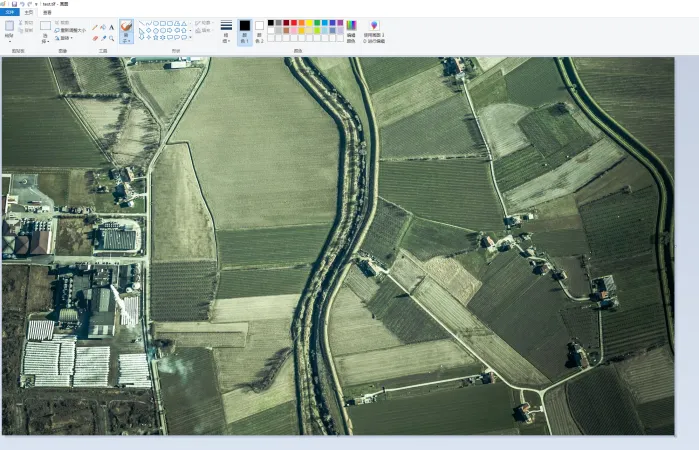699x450 pixels.
Task: Open Edit with Paint 3D
Action: 374,30
